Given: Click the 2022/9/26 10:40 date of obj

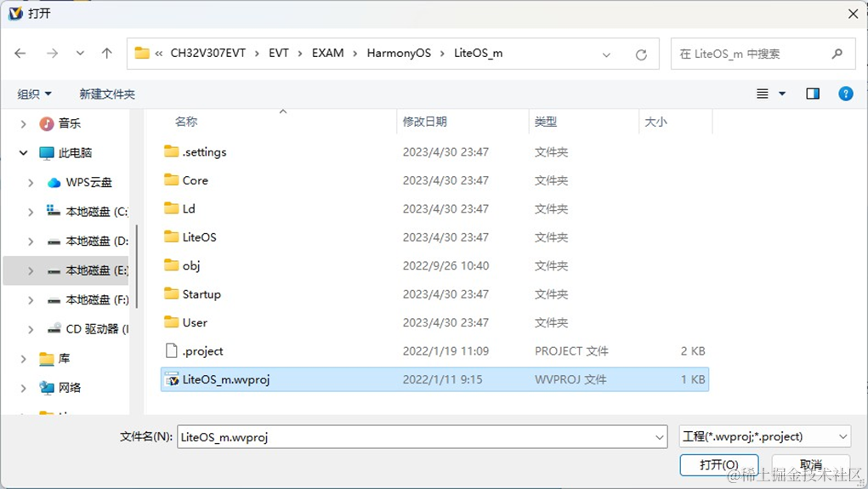Looking at the screenshot, I should coord(445,266).
